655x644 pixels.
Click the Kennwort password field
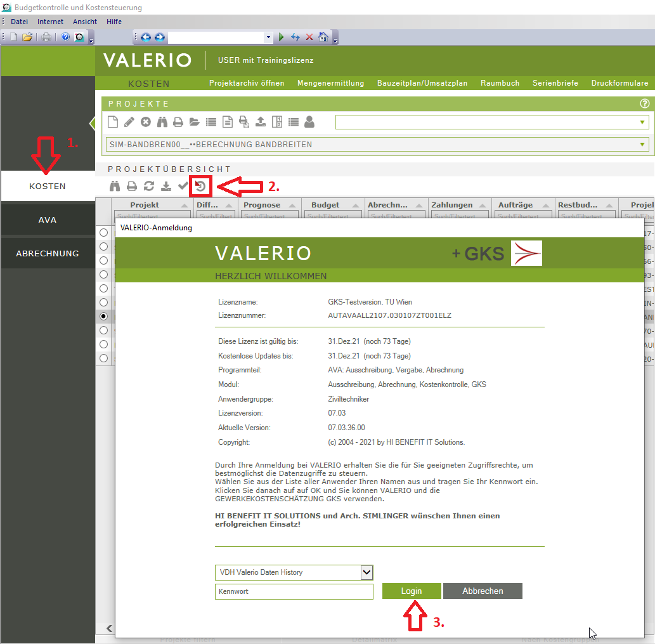coord(294,591)
